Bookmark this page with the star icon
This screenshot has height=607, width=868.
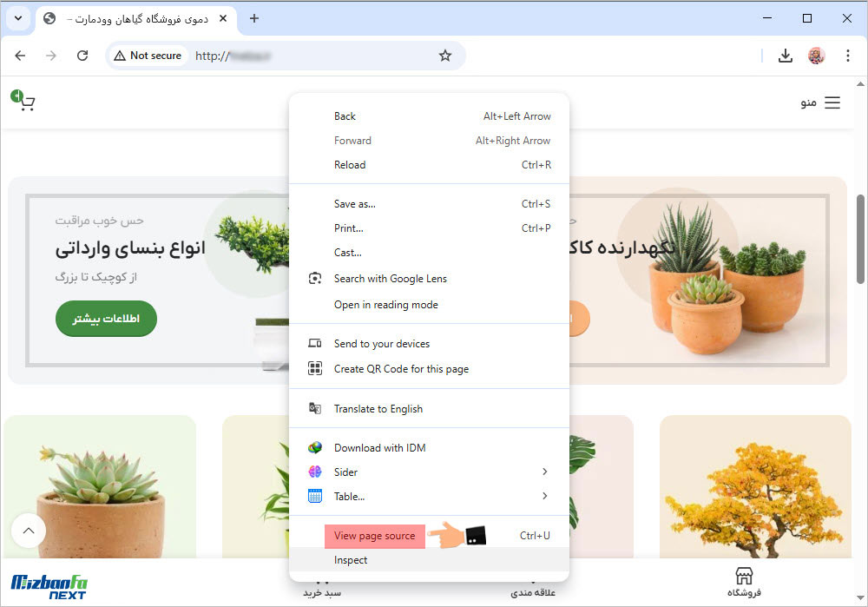445,56
